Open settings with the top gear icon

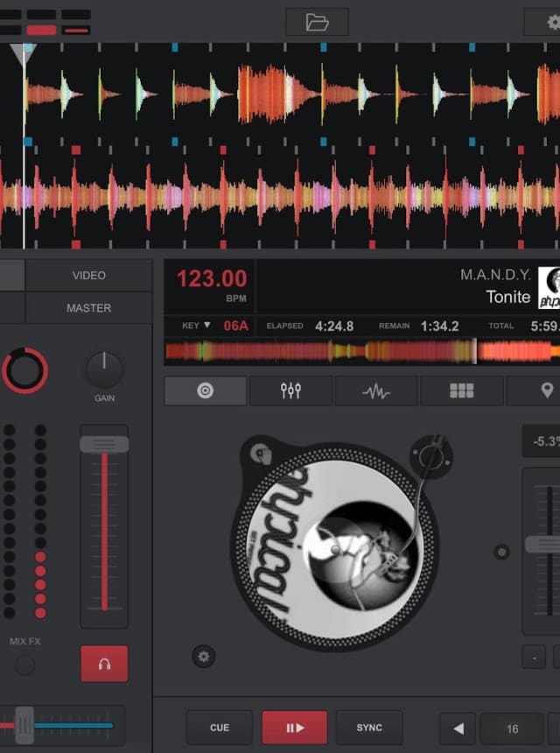coord(548,22)
